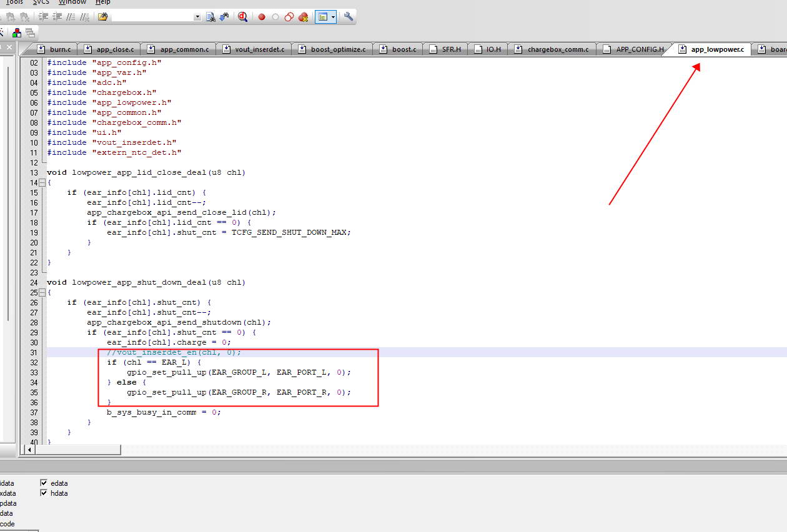Screen dimensions: 787x532
Task: Start the debug session magnifier icon
Action: (243, 17)
